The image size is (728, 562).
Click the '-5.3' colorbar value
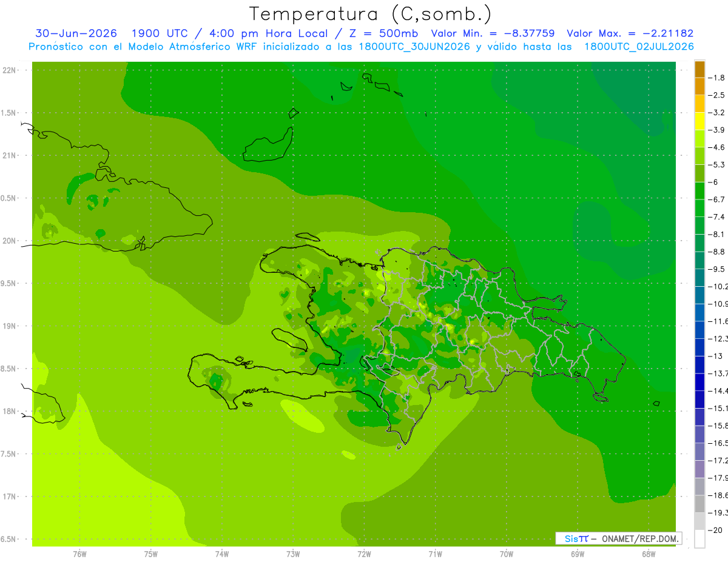point(716,164)
